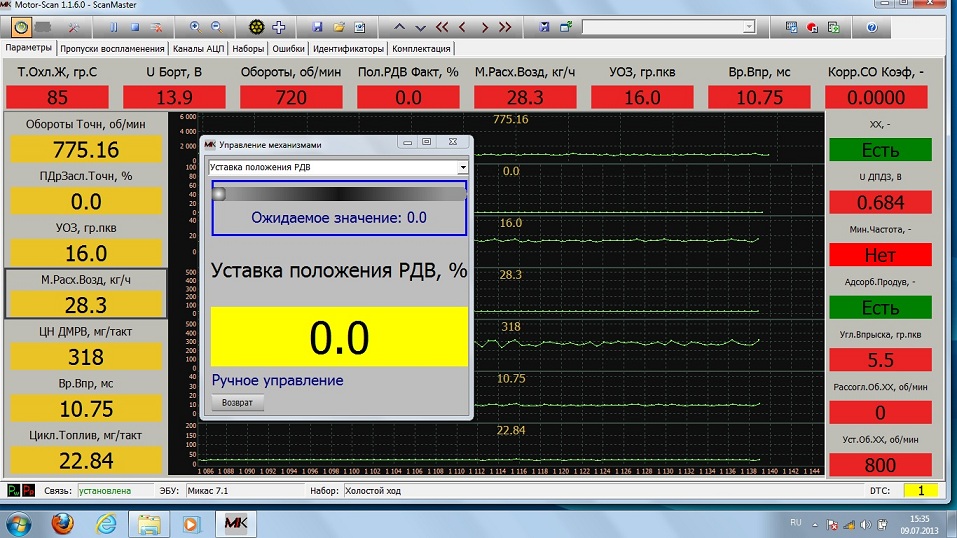Click the U Борт value 13.9
Image resolution: width=957 pixels, height=538 pixels.
coord(175,98)
